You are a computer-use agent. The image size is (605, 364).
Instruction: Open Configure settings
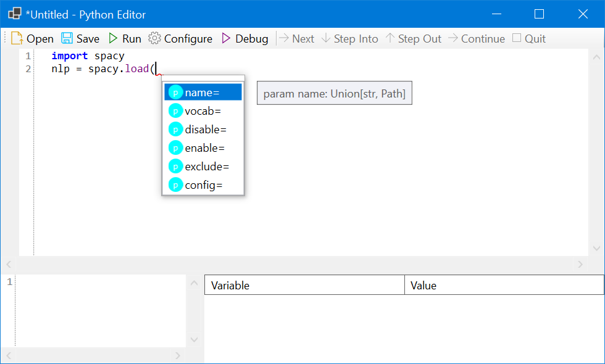[x=180, y=38]
